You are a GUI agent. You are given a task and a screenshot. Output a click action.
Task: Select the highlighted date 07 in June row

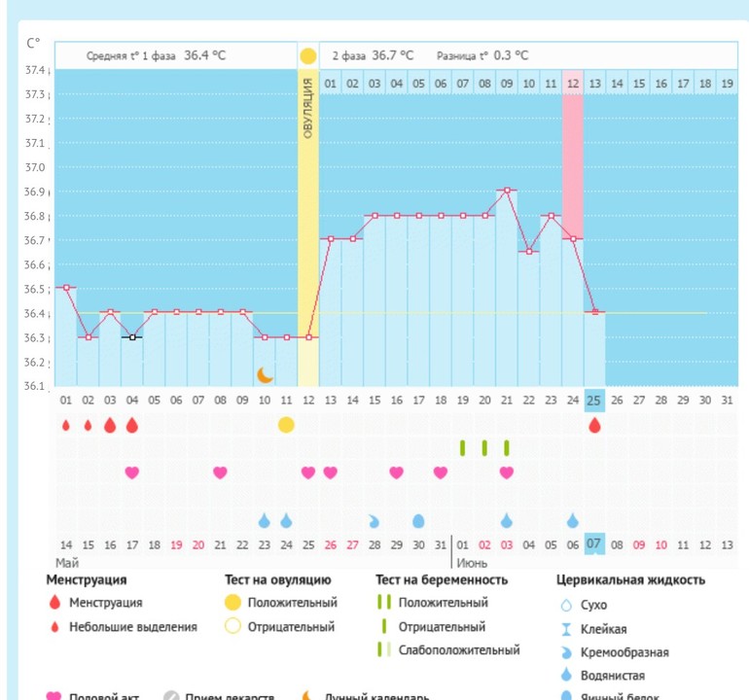point(594,544)
